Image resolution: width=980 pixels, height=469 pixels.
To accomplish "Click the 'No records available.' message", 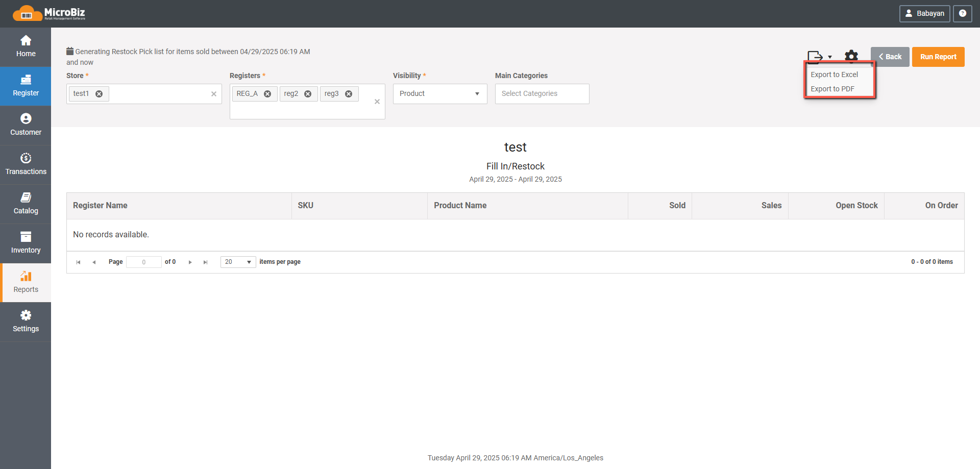I will point(111,235).
